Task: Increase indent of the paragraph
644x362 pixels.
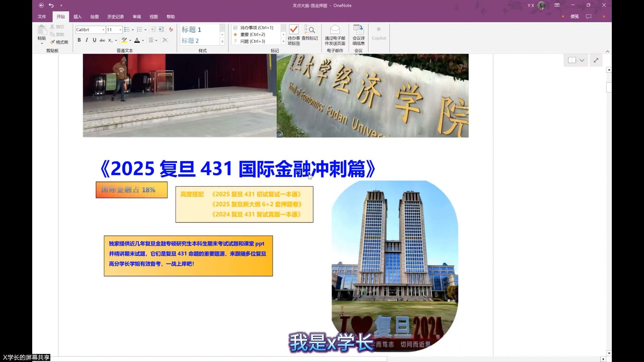Action: tap(161, 29)
